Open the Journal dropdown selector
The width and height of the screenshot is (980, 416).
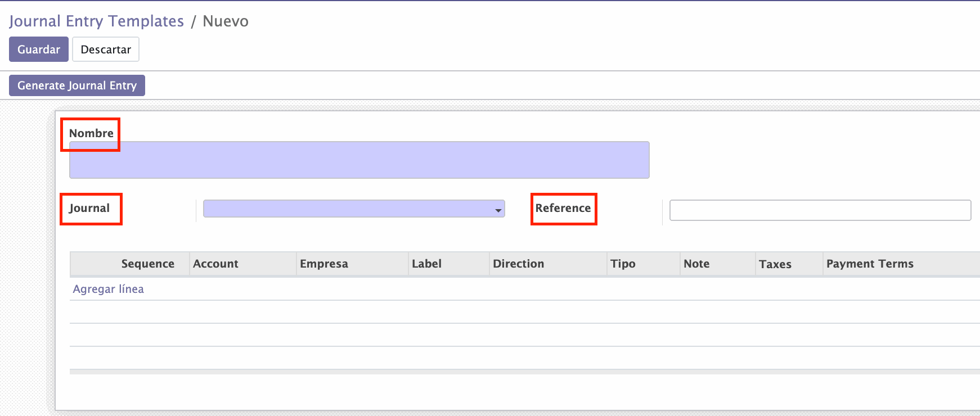point(354,209)
